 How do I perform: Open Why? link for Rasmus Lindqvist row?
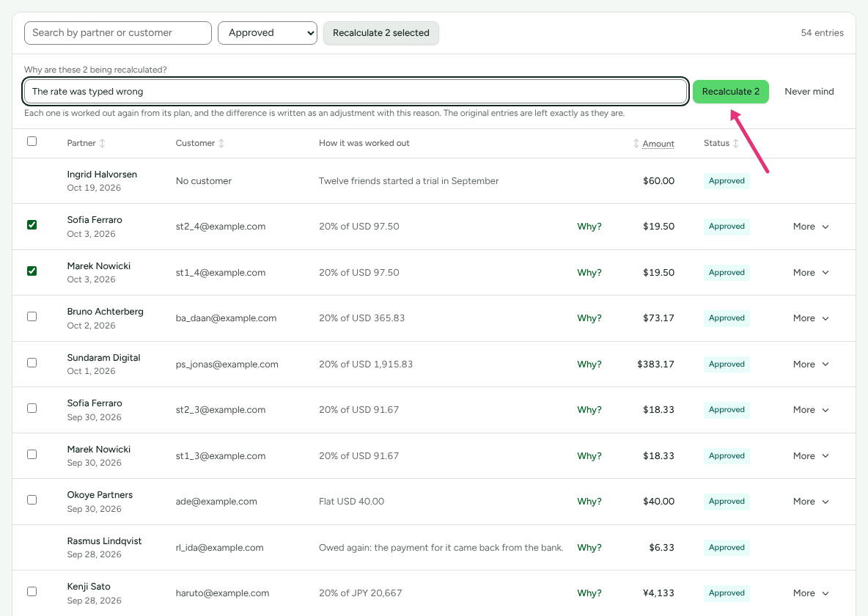589,547
